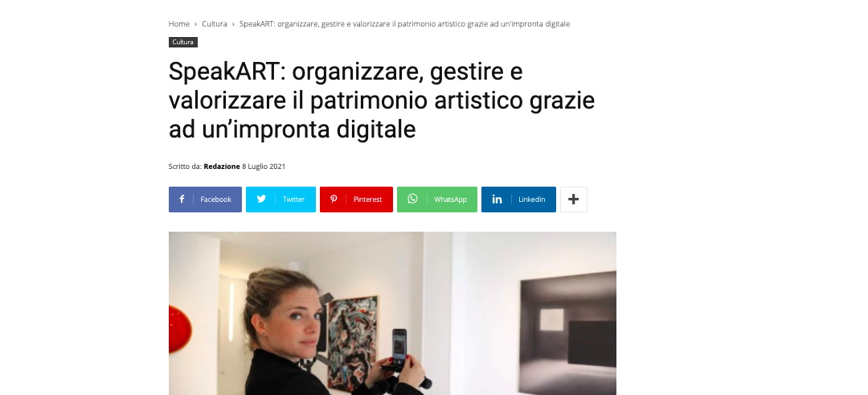Click the article headline SpeakART title
Viewport: 868px width, 395px height.
tap(382, 101)
